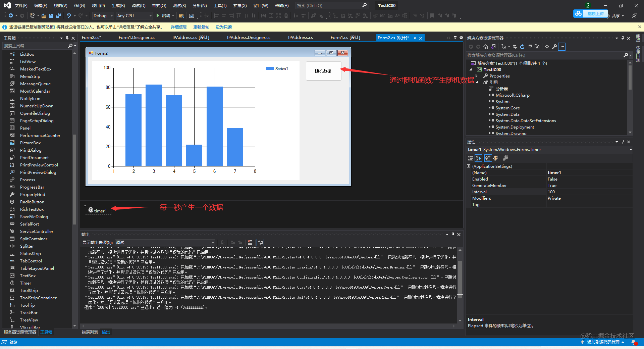
Task: Open the 生成(B) menu
Action: coord(118,5)
